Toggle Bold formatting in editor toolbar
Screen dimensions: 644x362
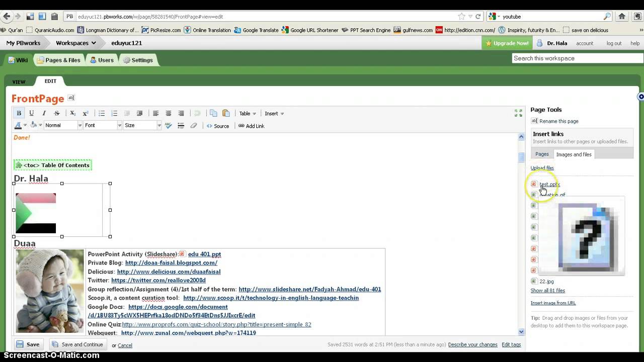click(x=19, y=113)
